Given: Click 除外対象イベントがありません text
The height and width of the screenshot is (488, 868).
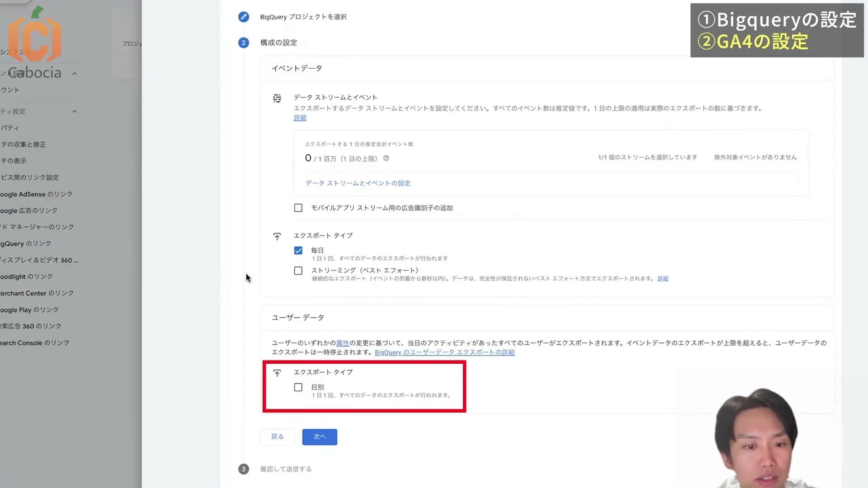Looking at the screenshot, I should (755, 157).
